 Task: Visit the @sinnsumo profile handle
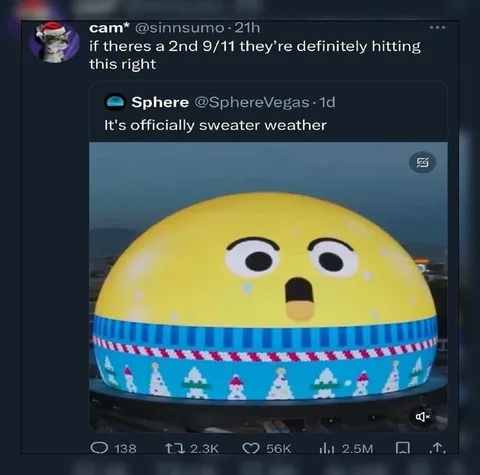click(x=179, y=28)
